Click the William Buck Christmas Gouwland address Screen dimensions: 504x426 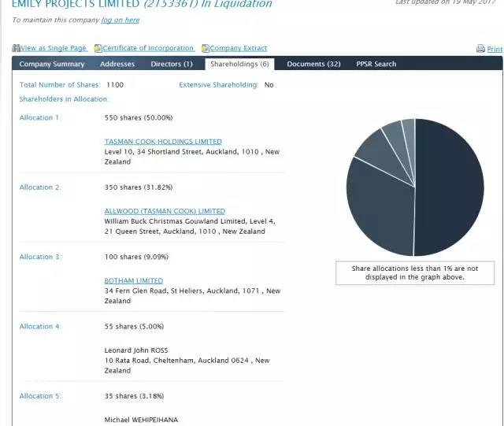click(190, 226)
